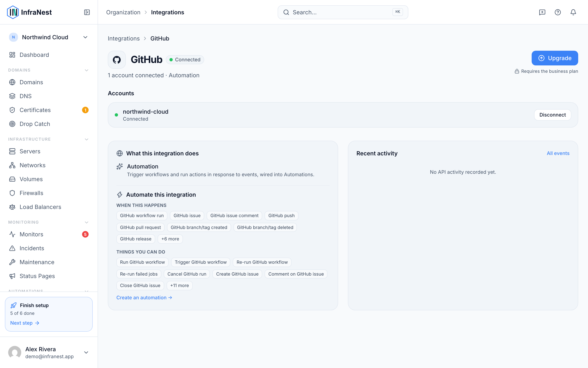Open the help question-mark icon

[558, 12]
